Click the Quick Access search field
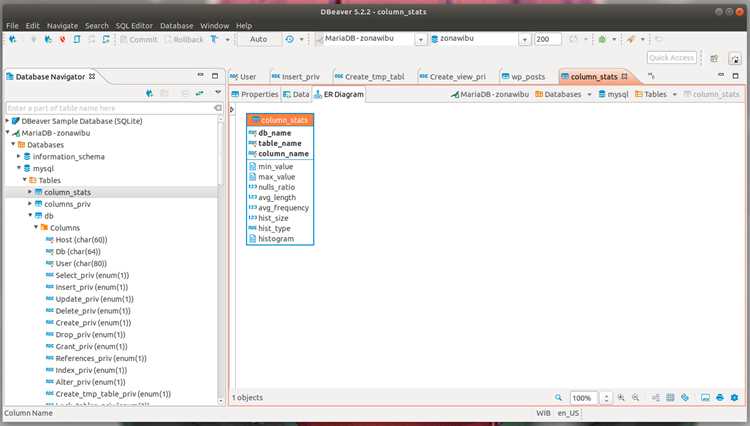The image size is (750, 426). tap(672, 57)
